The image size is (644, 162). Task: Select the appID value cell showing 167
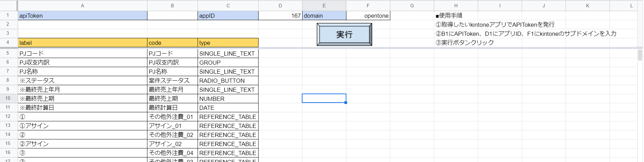(x=281, y=16)
